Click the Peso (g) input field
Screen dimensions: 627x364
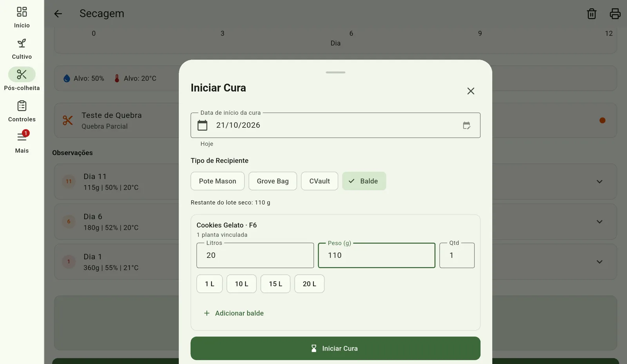(377, 255)
